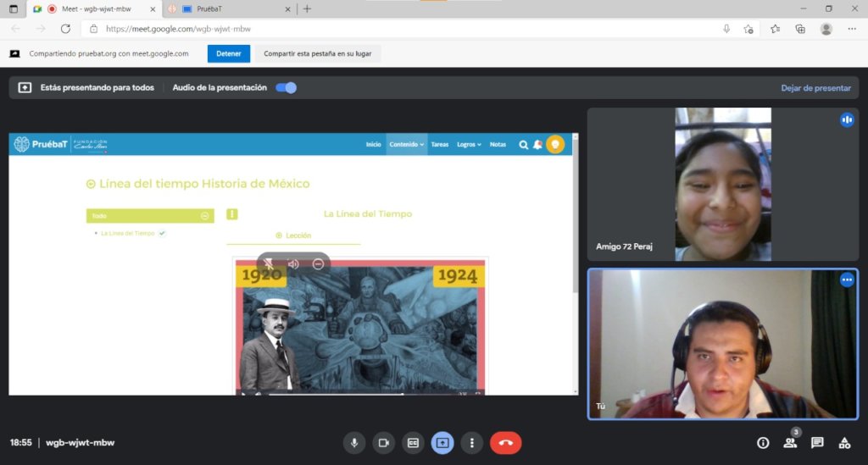Open tab actions menu icon
The image size is (868, 465).
click(x=14, y=8)
